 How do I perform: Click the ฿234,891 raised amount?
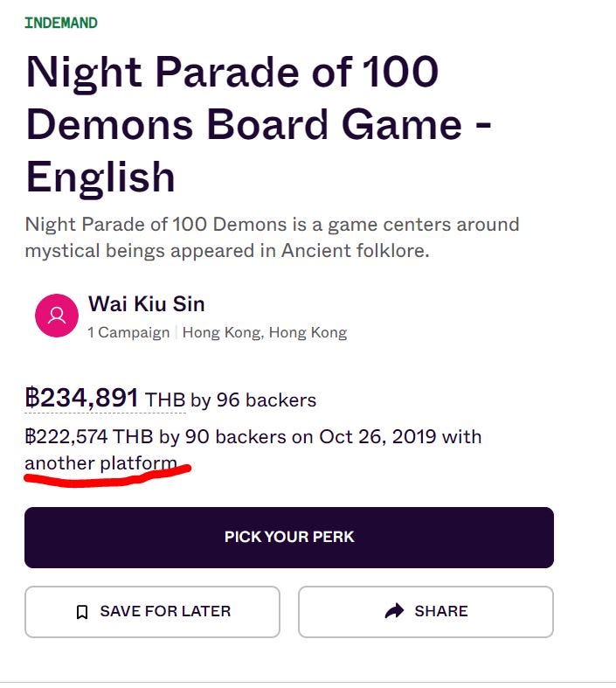(81, 398)
